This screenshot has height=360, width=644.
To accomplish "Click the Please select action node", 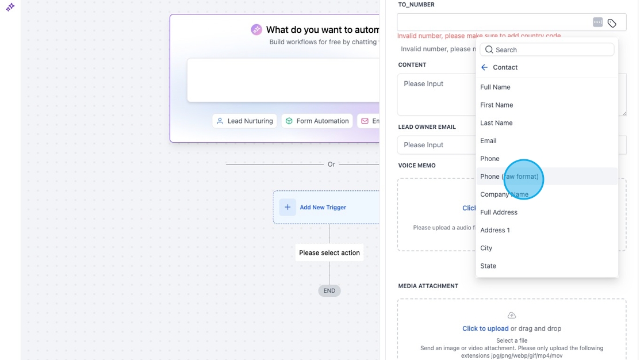I will [x=329, y=252].
